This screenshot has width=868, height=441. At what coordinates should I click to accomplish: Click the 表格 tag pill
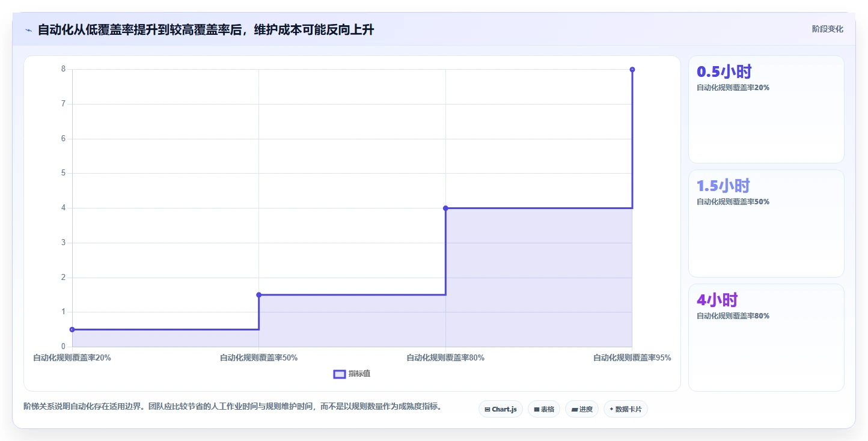[544, 409]
